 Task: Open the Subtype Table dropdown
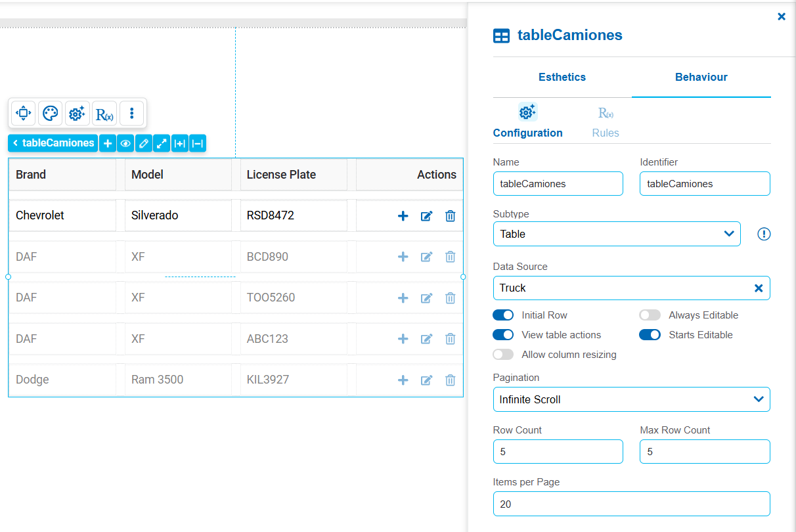[617, 234]
